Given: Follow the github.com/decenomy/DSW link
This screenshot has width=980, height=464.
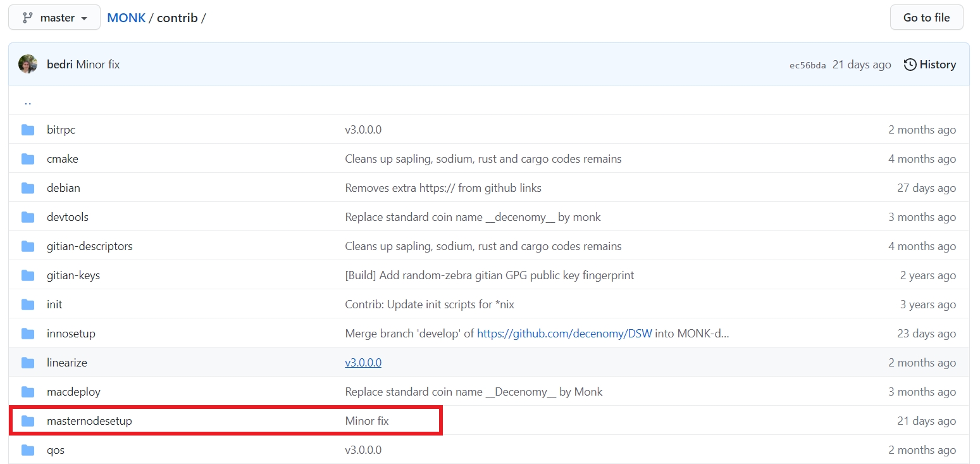Looking at the screenshot, I should point(564,334).
